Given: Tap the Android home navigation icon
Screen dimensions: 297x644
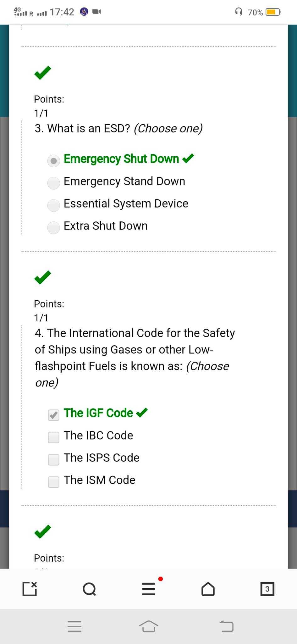Looking at the screenshot, I should (149, 626).
